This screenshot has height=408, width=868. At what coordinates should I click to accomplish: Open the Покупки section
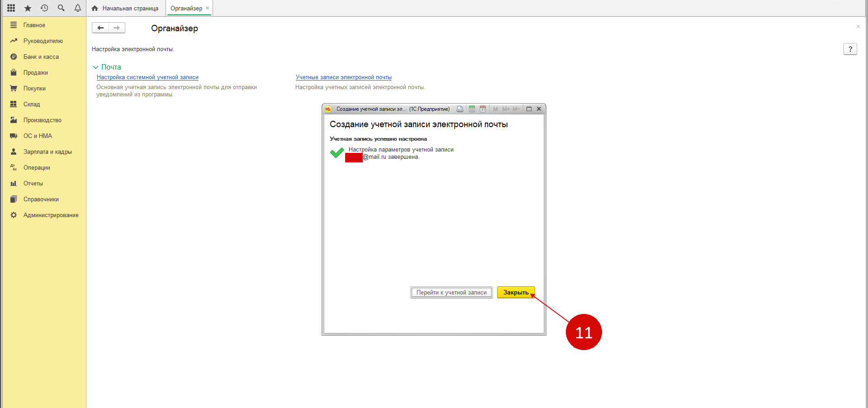(x=44, y=88)
